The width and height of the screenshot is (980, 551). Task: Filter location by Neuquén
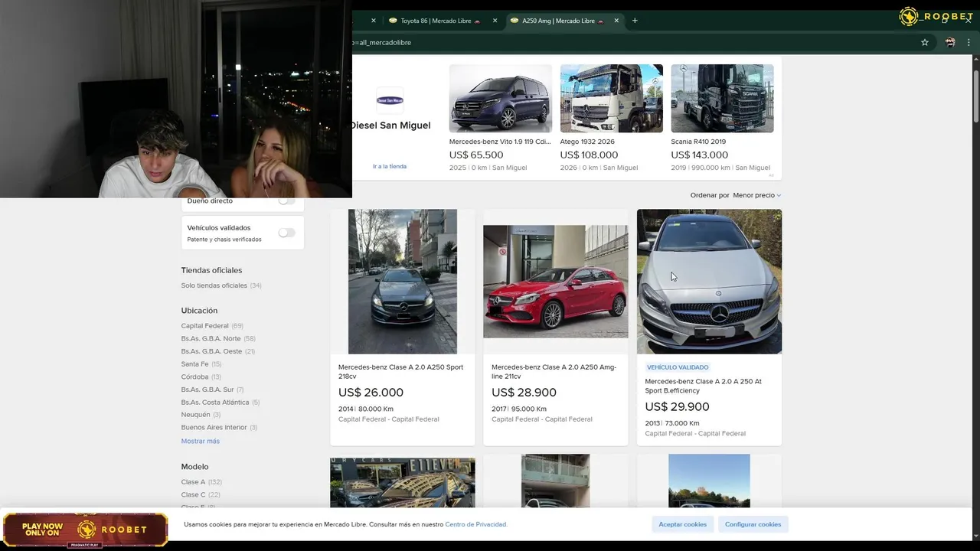(201, 415)
